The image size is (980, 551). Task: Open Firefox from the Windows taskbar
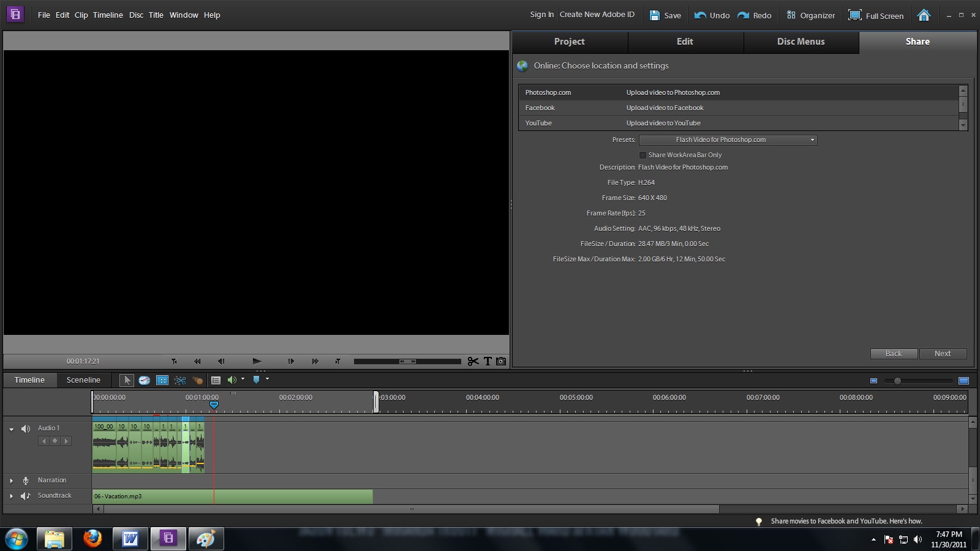coord(92,539)
